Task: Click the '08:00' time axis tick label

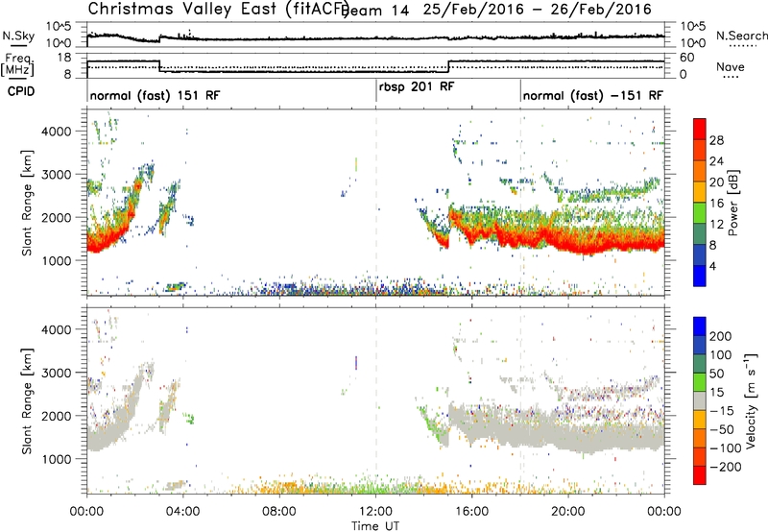Action: click(279, 512)
